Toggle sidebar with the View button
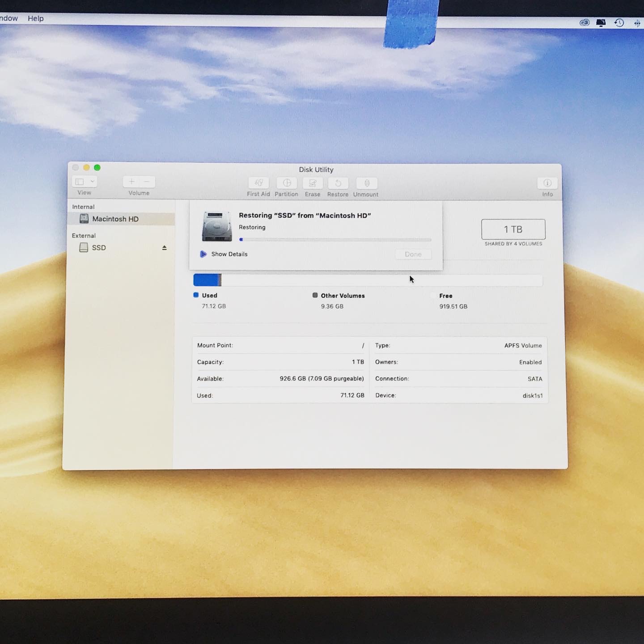This screenshot has width=644, height=644. (80, 182)
